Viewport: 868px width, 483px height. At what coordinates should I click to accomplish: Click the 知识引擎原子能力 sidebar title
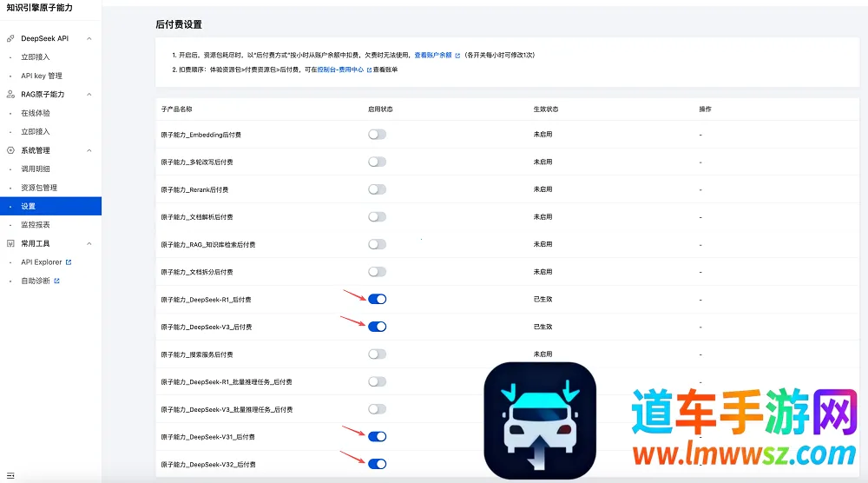pos(39,8)
